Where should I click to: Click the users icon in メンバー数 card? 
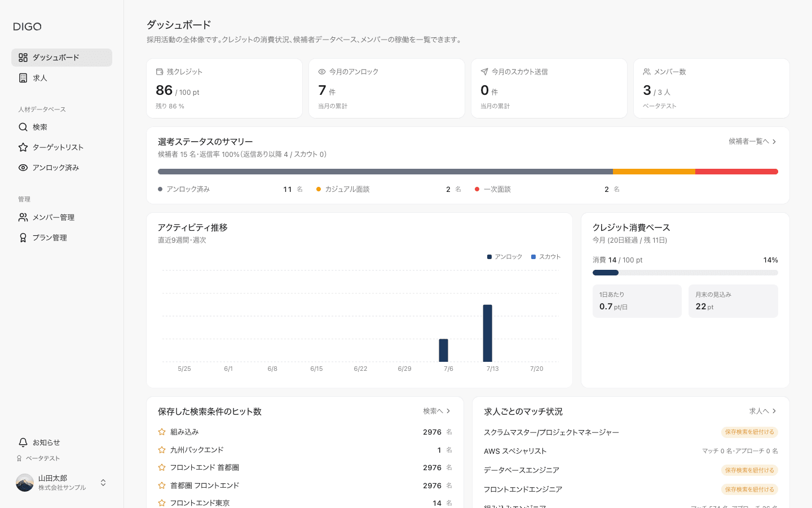tap(647, 72)
